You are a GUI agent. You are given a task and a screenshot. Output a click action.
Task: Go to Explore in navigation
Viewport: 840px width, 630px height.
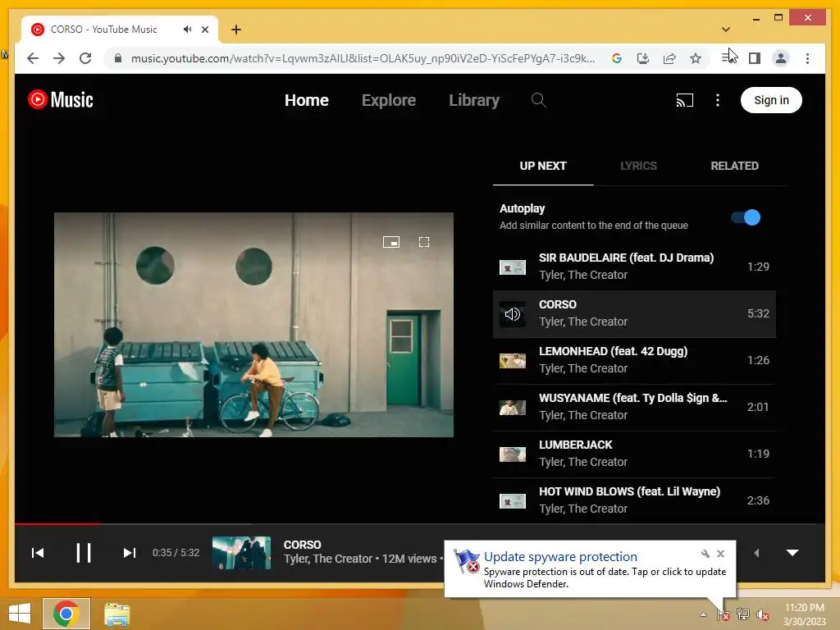pos(388,100)
